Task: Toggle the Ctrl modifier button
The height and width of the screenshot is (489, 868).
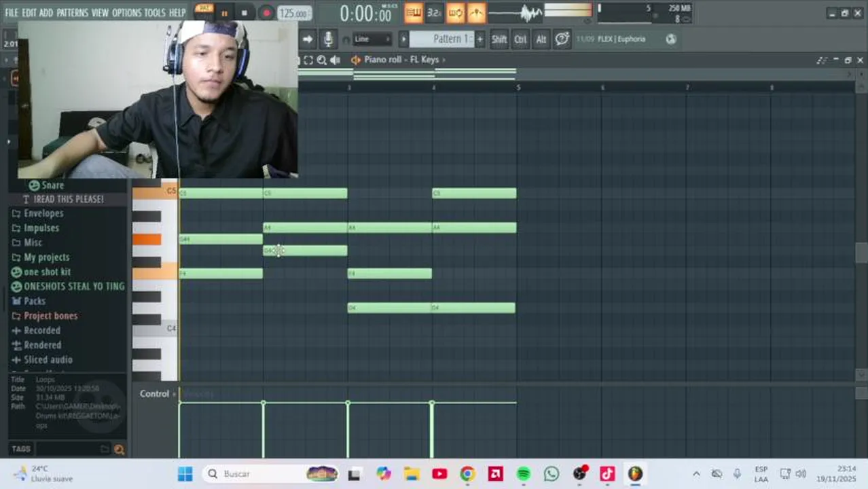Action: click(520, 39)
